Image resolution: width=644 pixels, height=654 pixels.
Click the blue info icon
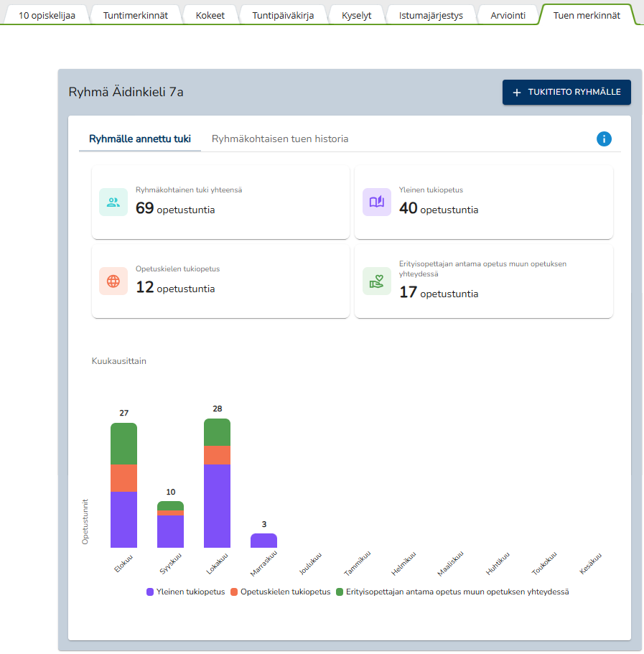click(x=604, y=139)
